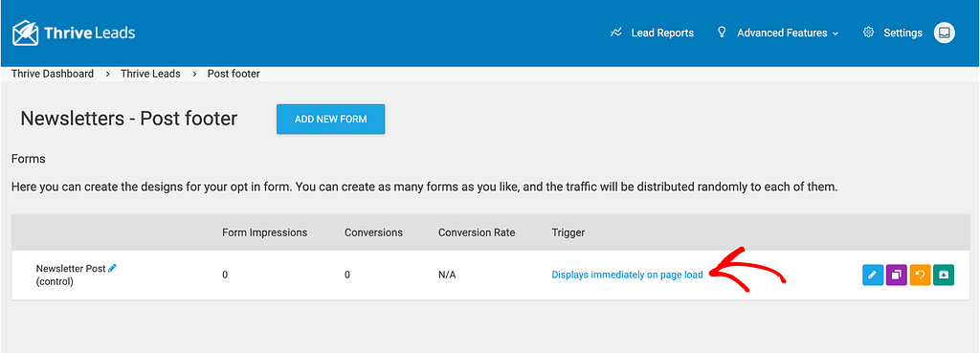
Task: Click the round inbox icon beside Settings
Action: point(945,33)
